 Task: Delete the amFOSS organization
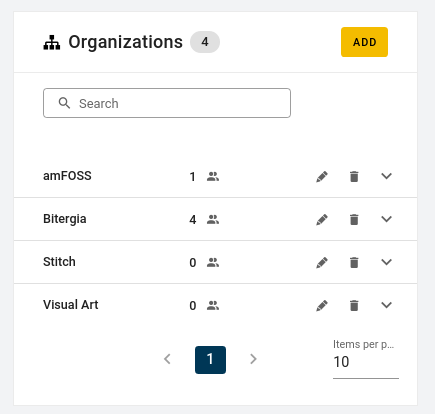click(354, 176)
